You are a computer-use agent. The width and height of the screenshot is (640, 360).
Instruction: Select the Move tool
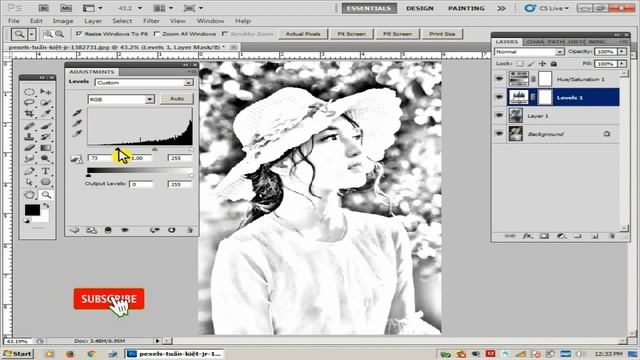pyautogui.click(x=46, y=92)
